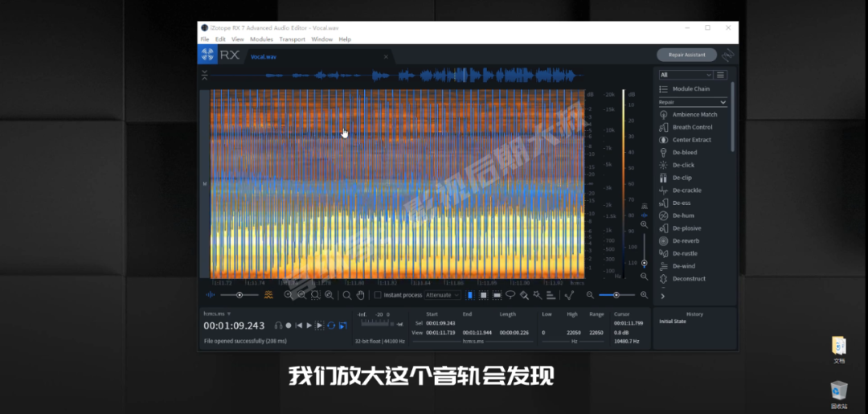Click the horizontal zoom slider
Screen dimensions: 868x414
pyautogui.click(x=616, y=295)
